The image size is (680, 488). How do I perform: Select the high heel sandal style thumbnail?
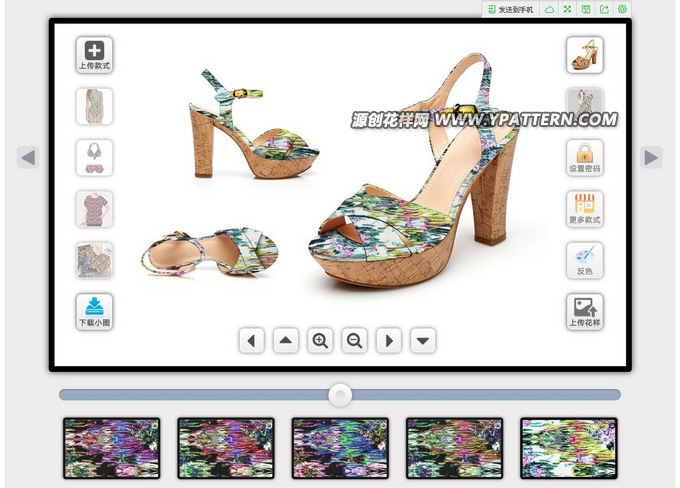[x=584, y=54]
